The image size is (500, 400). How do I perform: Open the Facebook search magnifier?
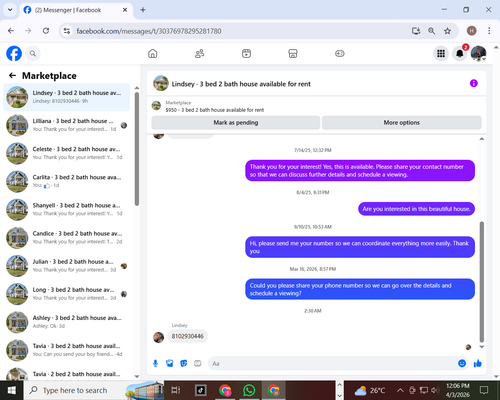(x=33, y=53)
